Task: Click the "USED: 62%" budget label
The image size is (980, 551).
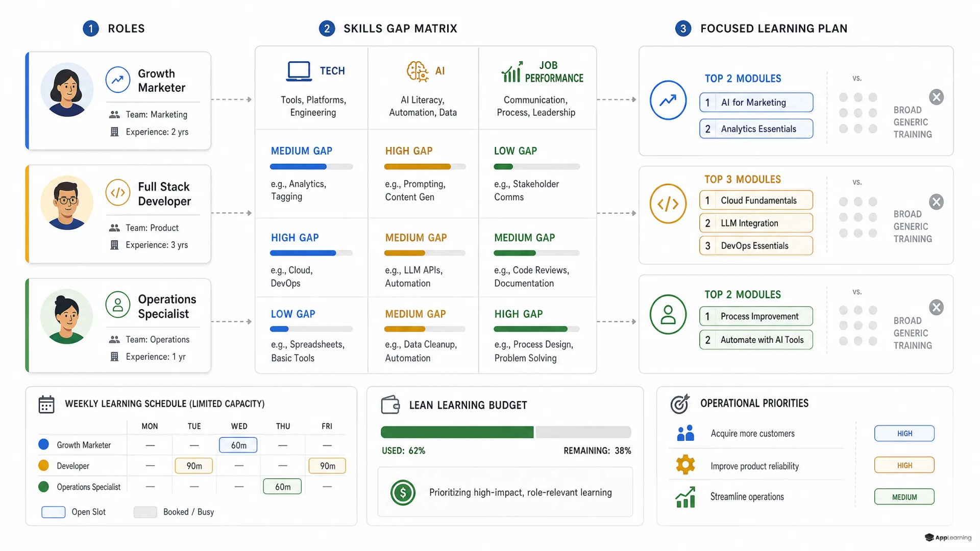Action: (403, 451)
